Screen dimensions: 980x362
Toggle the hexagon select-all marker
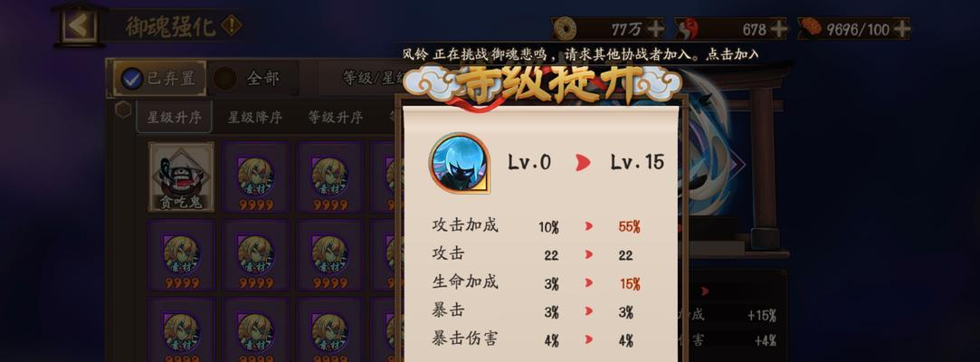click(x=123, y=110)
